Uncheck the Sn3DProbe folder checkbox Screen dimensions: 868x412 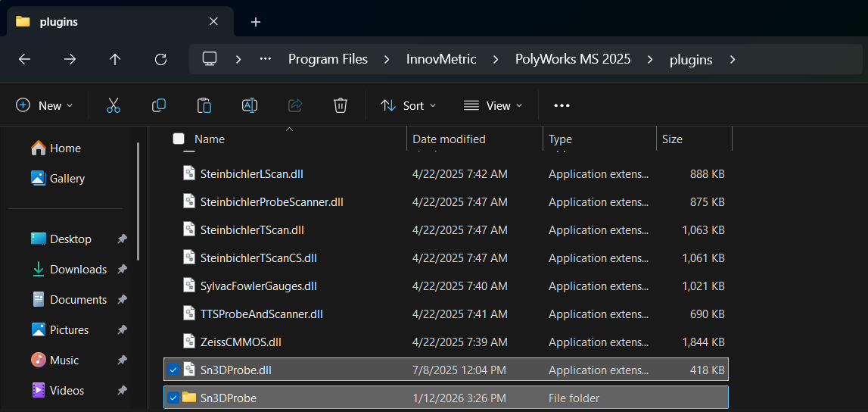click(173, 398)
